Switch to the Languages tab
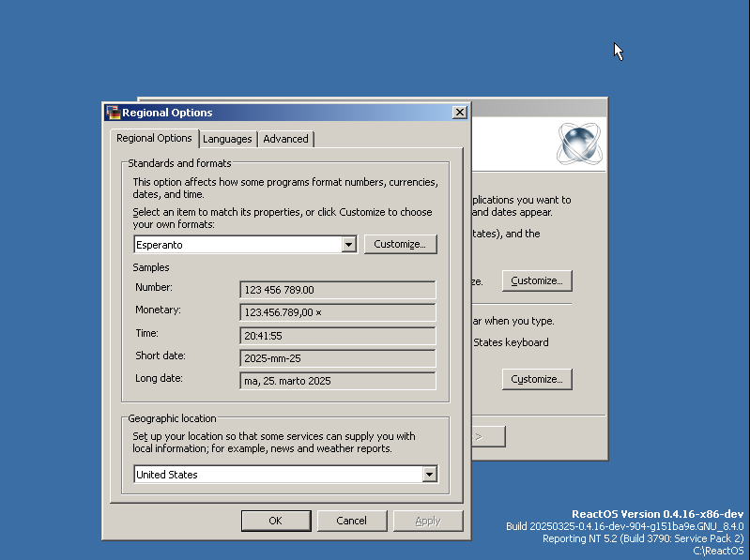The height and width of the screenshot is (560, 750). pyautogui.click(x=227, y=139)
